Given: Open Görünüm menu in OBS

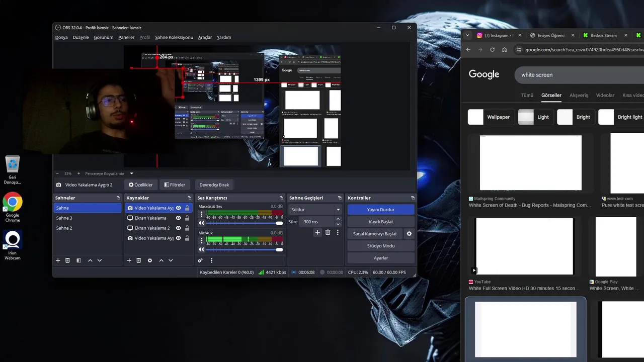Looking at the screenshot, I should (x=104, y=37).
